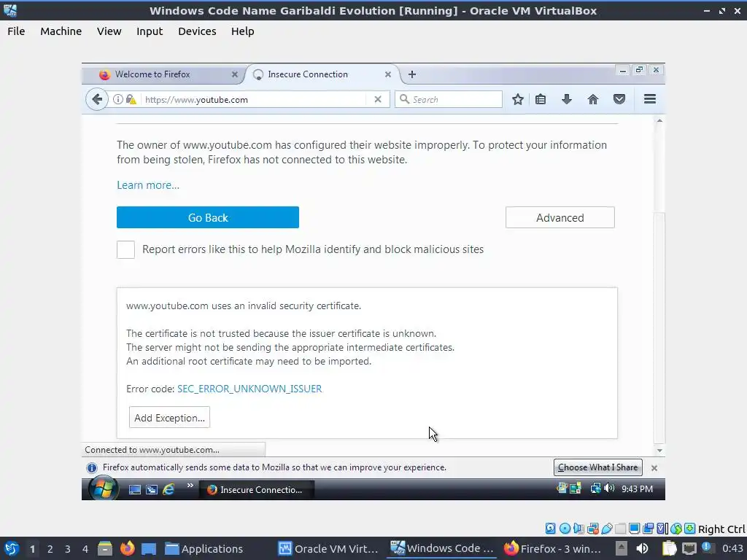Select Oracle VM VirtualBox host taskbar entry
Screen dimensions: 747x560
point(329,548)
